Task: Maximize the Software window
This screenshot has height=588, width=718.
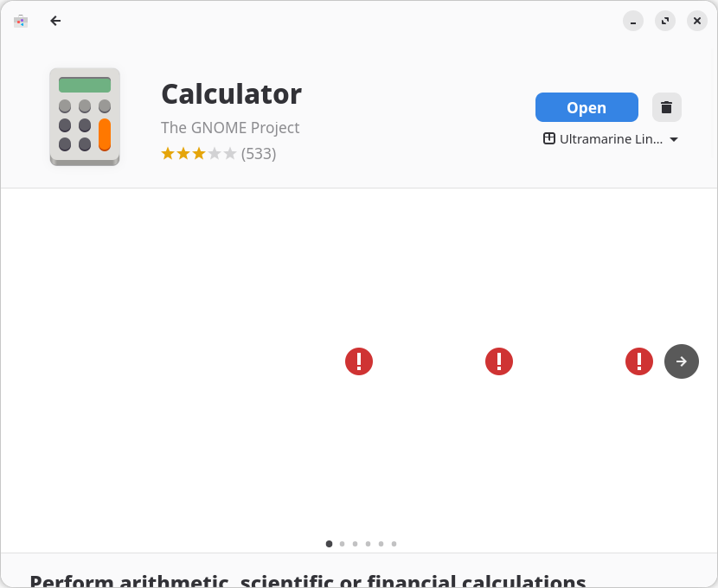Action: (x=665, y=21)
